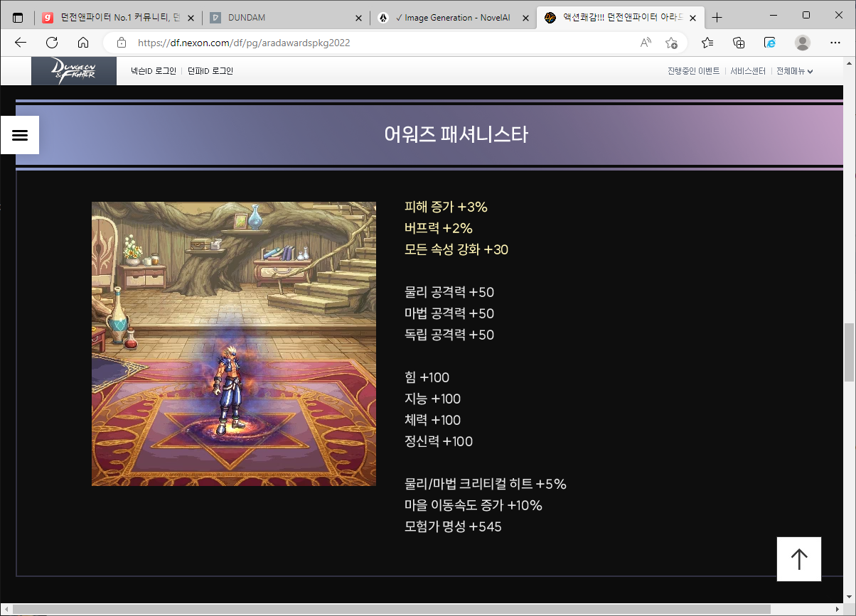The height and width of the screenshot is (616, 856).
Task: Click the scroll-to-top arrow button
Action: point(799,559)
